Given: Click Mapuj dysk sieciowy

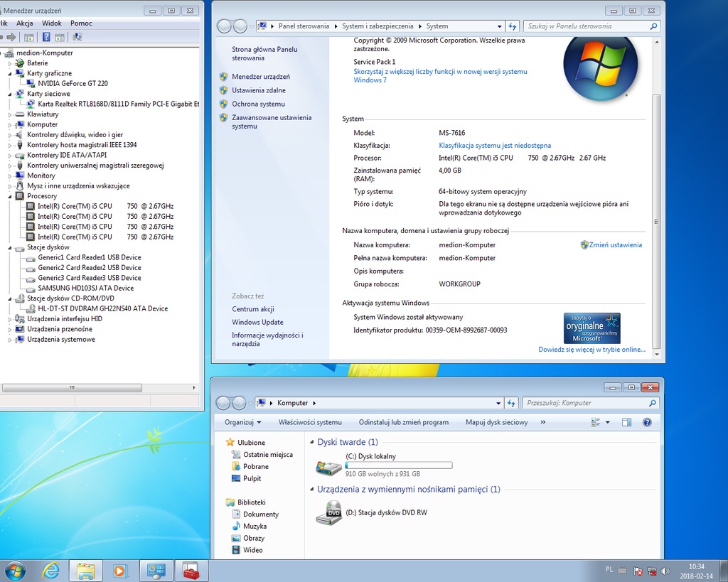Looking at the screenshot, I should [497, 422].
